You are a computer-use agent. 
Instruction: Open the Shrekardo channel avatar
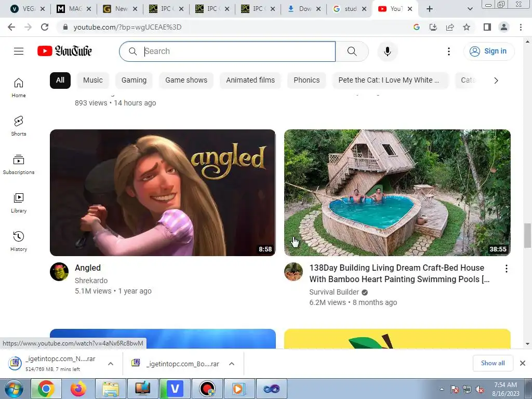click(x=59, y=271)
